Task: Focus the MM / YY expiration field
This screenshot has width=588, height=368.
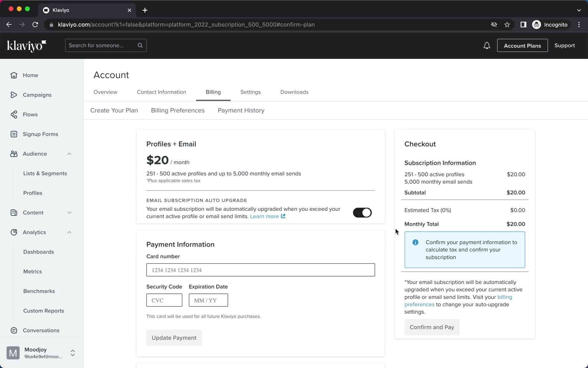Action: tap(208, 300)
